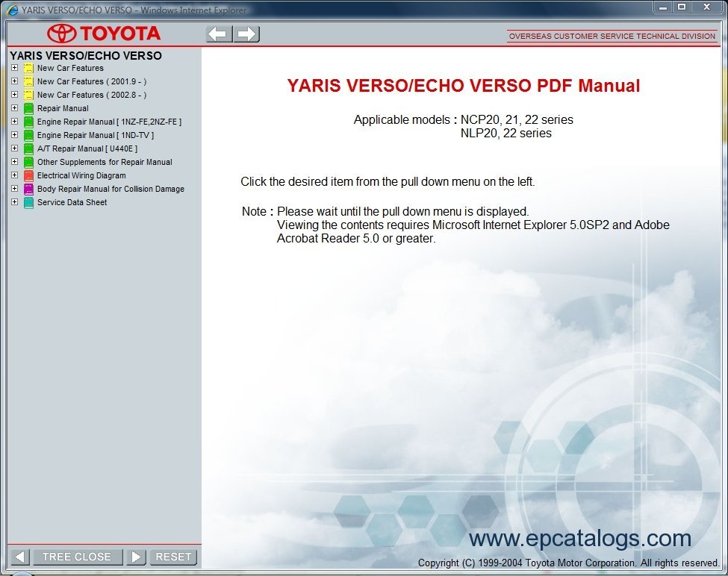Collapse the tree with TREE CLOSE button
Viewport: 728px width, 576px height.
77,557
